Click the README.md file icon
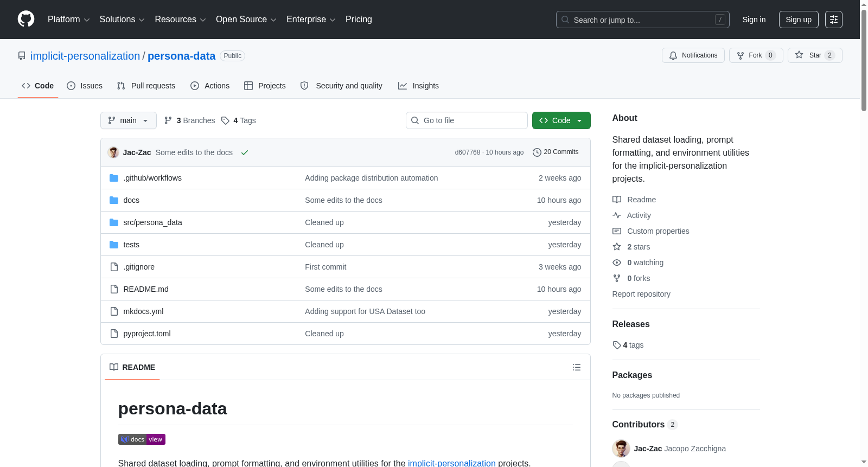Screen dimensions: 868x467 114,289
